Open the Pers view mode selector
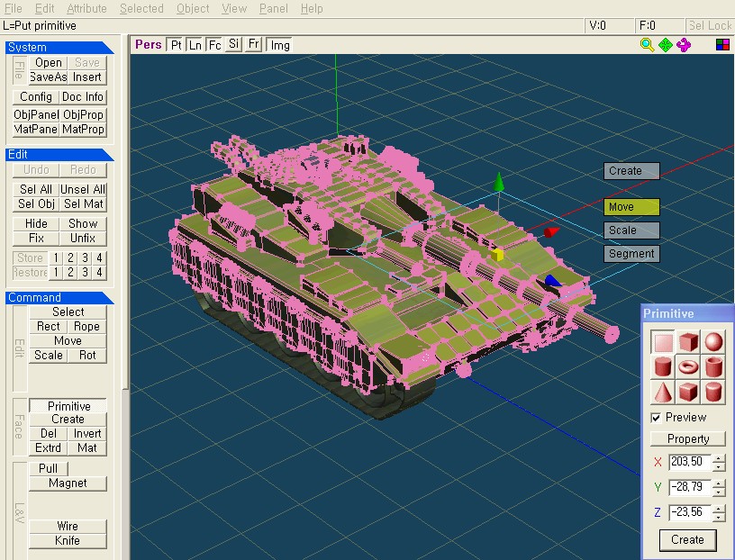 (148, 44)
